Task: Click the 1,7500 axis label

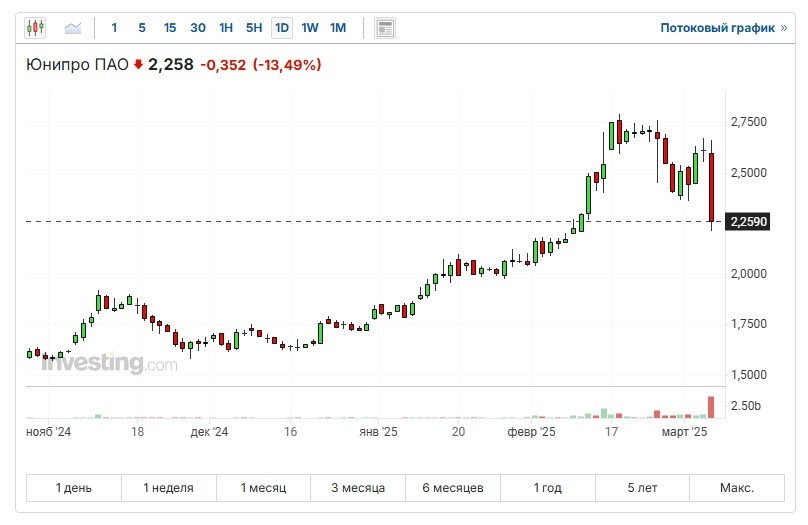Action: point(749,324)
